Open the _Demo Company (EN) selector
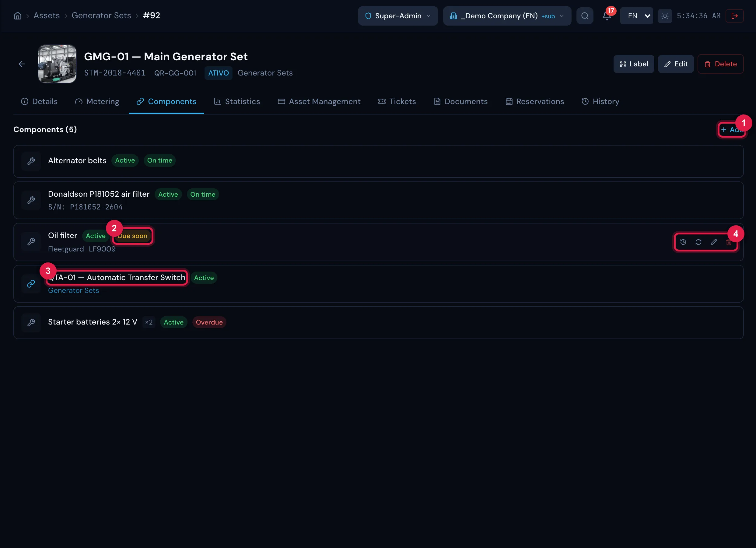 tap(507, 16)
